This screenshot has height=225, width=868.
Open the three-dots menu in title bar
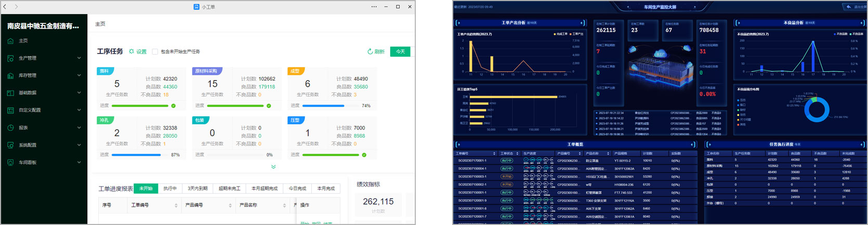click(374, 7)
